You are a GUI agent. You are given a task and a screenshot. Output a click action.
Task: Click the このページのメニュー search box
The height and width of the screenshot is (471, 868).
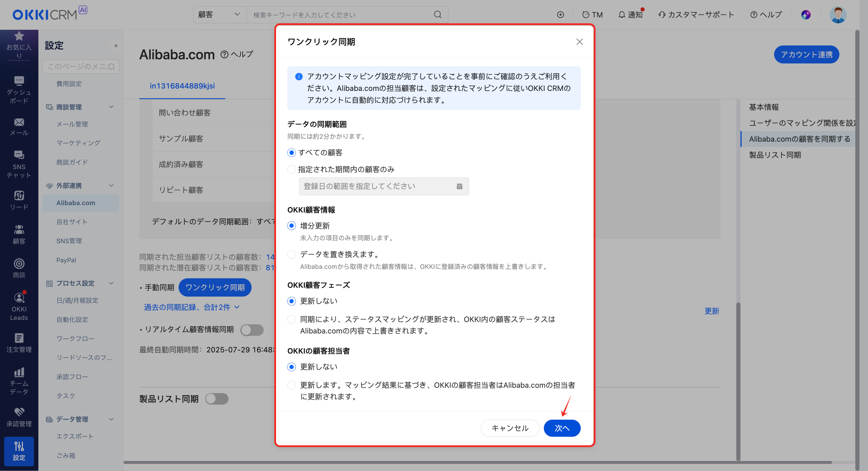click(81, 66)
